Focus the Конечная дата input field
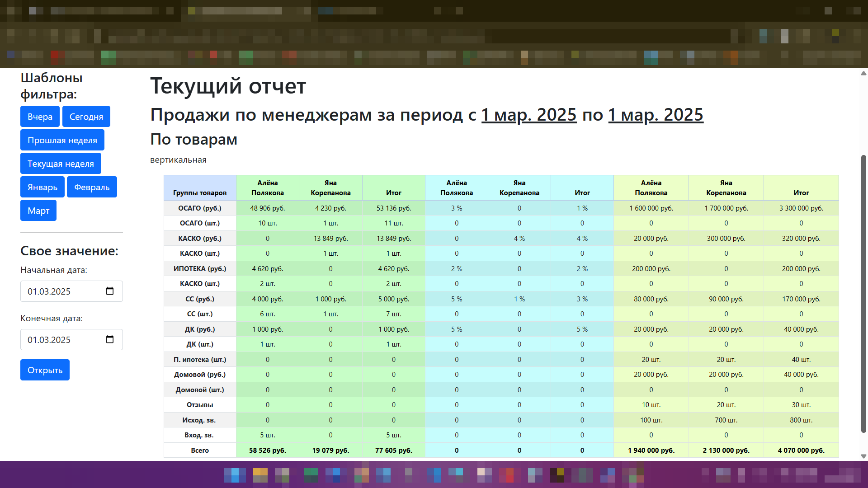 (71, 340)
